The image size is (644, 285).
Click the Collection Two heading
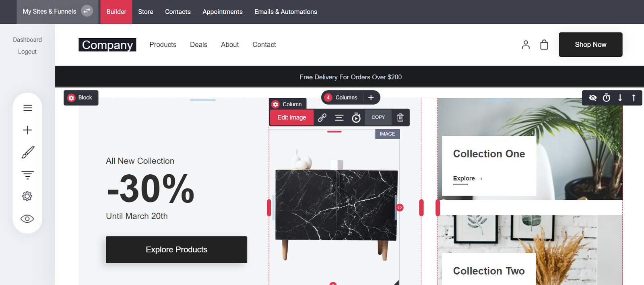[489, 271]
